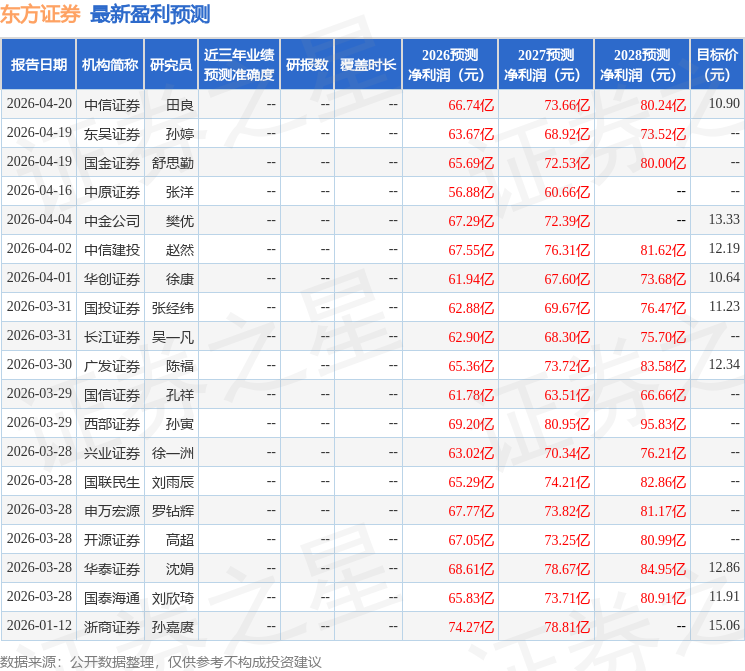
Task: Click the 近三年业绩预测准确度 header
Action: (x=239, y=65)
